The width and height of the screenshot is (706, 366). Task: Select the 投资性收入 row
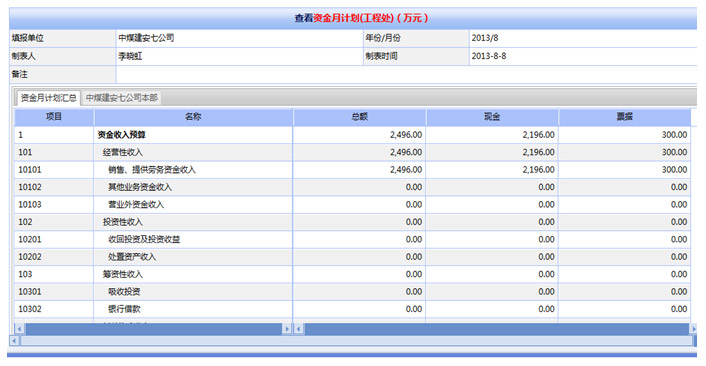(x=353, y=222)
